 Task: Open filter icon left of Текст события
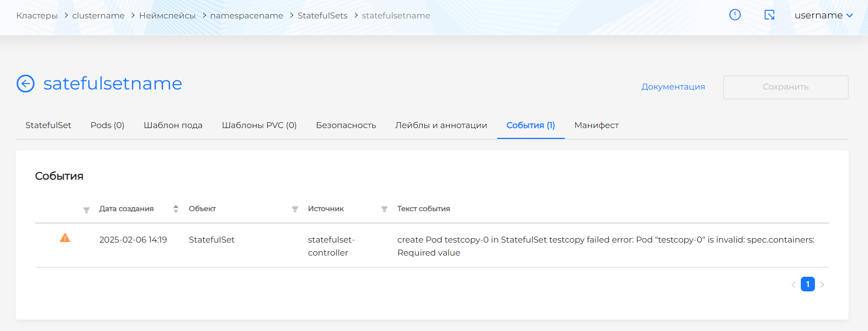[x=384, y=209]
